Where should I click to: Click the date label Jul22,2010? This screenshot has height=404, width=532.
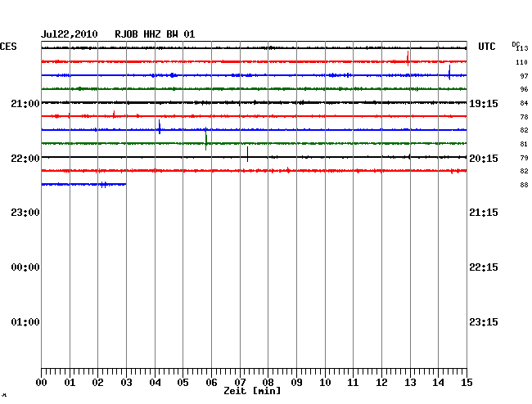tap(70, 34)
